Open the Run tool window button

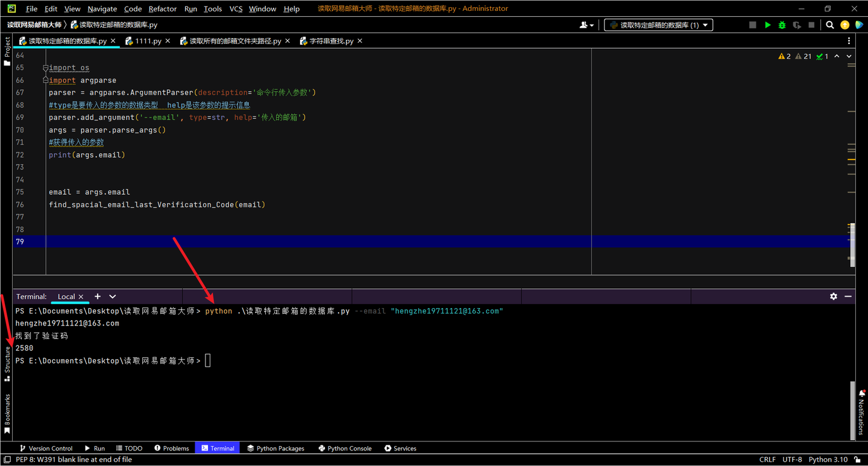pyautogui.click(x=95, y=448)
